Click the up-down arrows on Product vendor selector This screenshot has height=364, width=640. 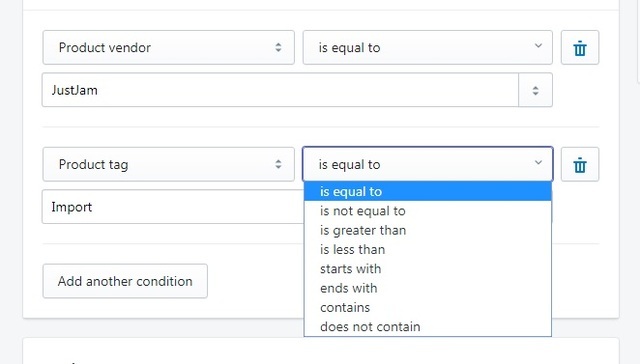pos(278,47)
